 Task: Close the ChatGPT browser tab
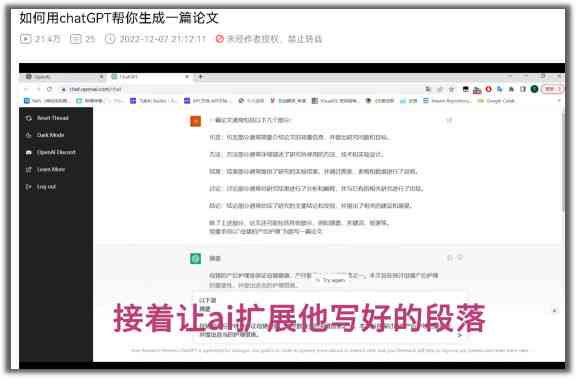click(187, 77)
